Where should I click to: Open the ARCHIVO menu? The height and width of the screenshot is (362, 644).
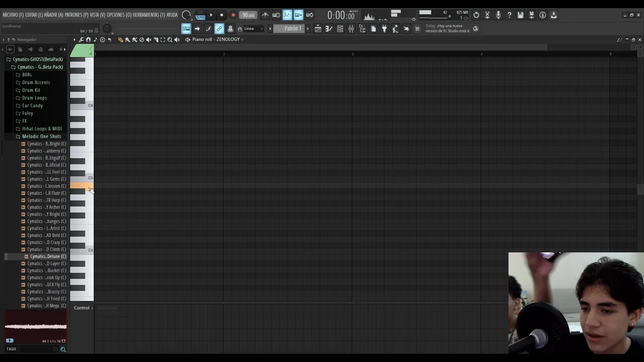pos(13,15)
